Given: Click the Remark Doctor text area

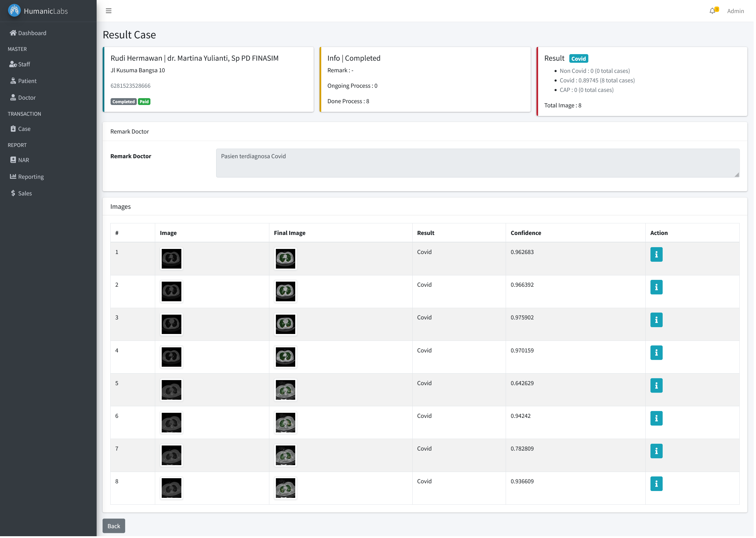Looking at the screenshot, I should click(477, 163).
